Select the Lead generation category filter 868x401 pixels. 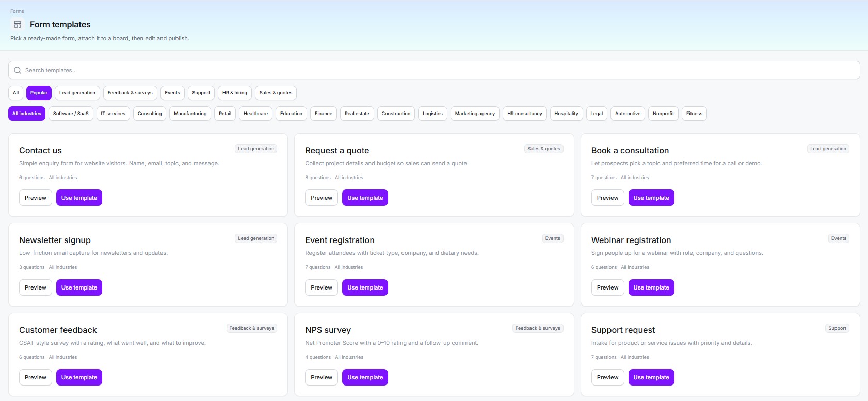(x=77, y=93)
